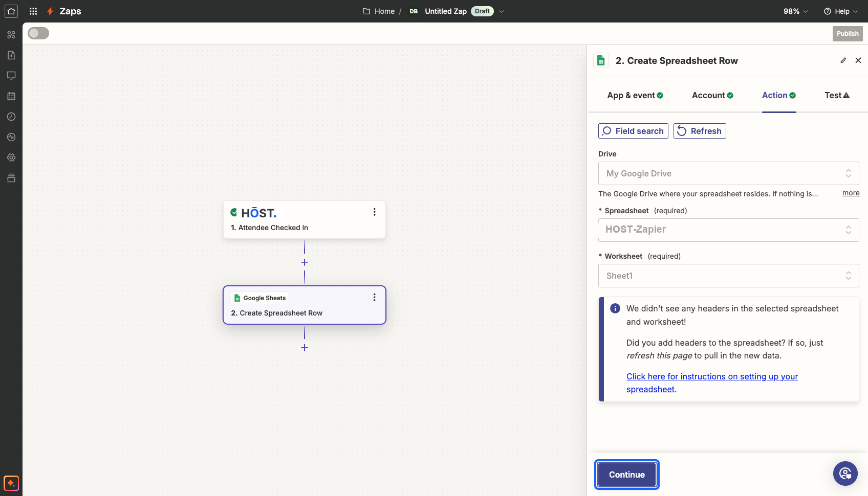
Task: Open the settings gear icon in sidebar
Action: pyautogui.click(x=11, y=157)
